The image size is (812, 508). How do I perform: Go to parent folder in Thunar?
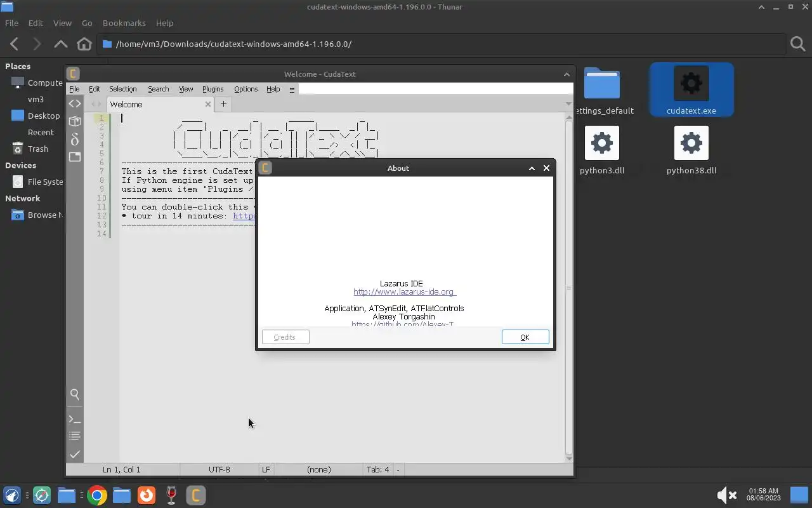(x=60, y=44)
